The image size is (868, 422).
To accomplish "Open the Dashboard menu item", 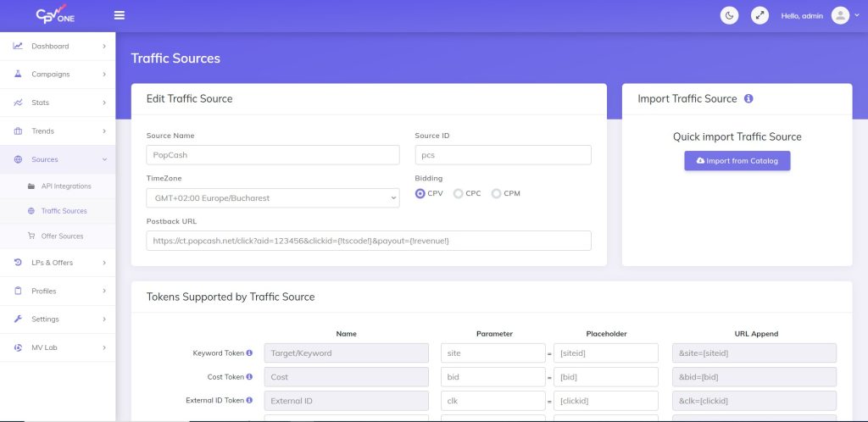I will 58,46.
